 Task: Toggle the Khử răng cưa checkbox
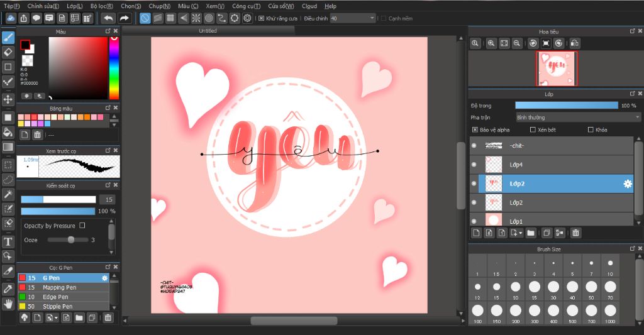[x=262, y=18]
